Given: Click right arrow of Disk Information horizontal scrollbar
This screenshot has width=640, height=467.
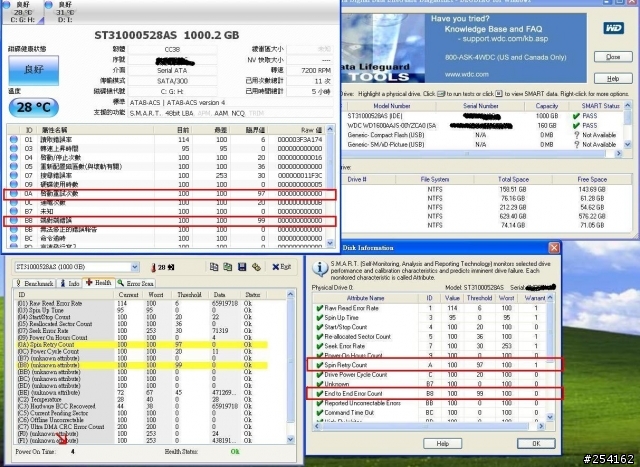Looking at the screenshot, I should pyautogui.click(x=541, y=426).
